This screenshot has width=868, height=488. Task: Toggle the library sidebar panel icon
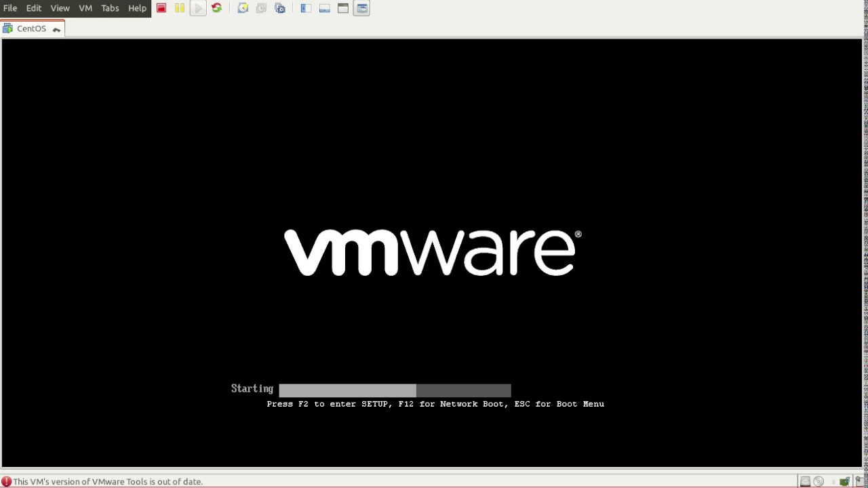pyautogui.click(x=306, y=8)
